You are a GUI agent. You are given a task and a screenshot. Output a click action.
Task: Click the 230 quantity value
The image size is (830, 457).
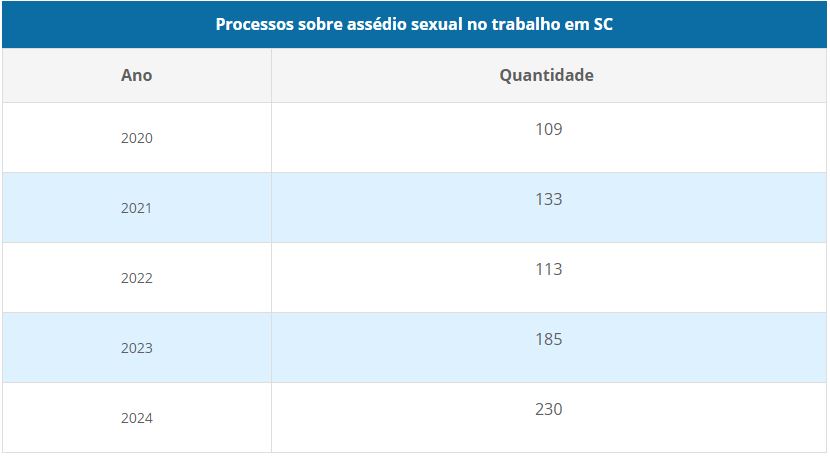548,408
